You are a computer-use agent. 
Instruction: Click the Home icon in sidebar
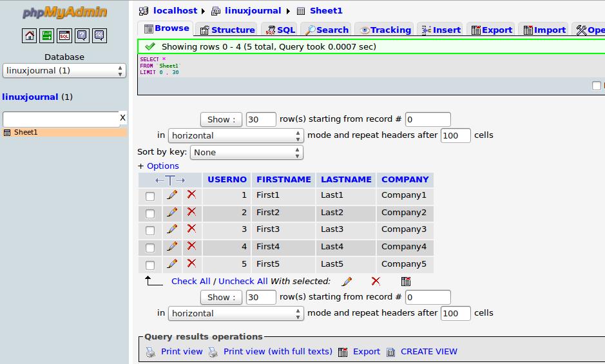point(30,36)
